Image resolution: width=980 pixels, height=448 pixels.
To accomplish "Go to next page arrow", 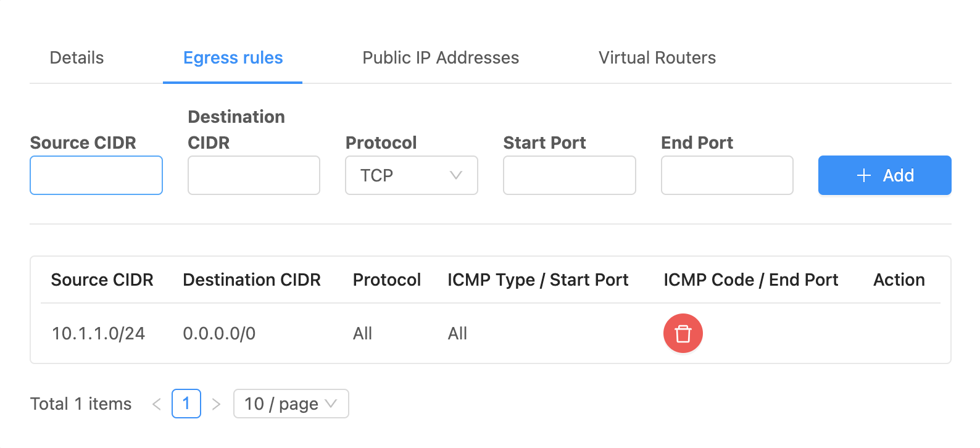I will 216,404.
